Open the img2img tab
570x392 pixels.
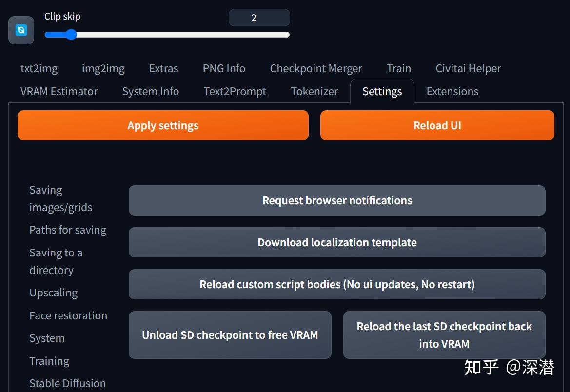(103, 68)
